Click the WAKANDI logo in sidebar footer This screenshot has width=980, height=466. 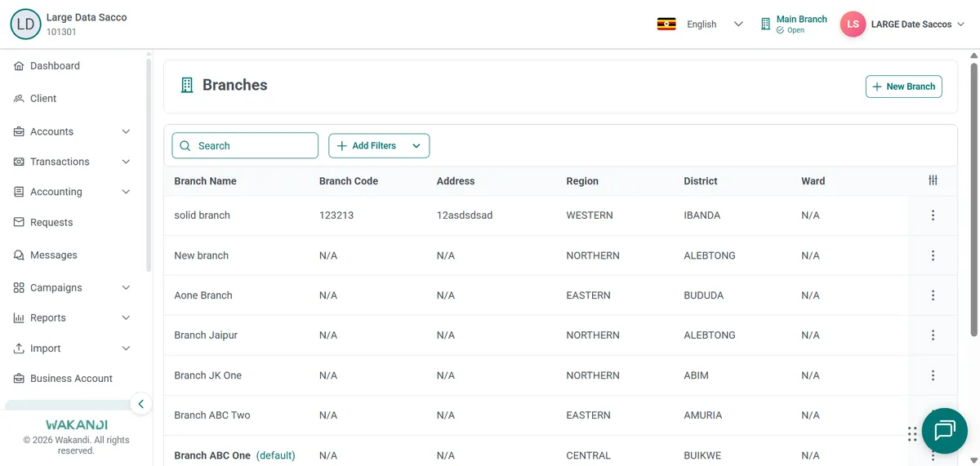tap(77, 425)
